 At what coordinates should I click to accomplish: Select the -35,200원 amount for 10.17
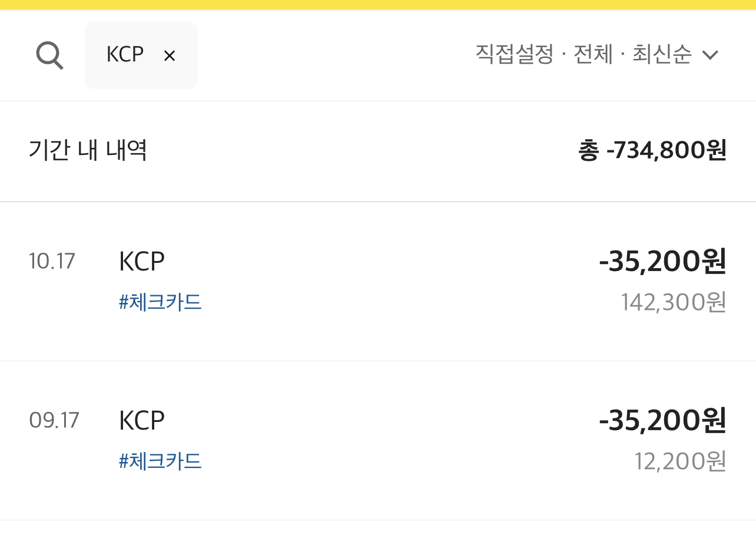pos(662,262)
